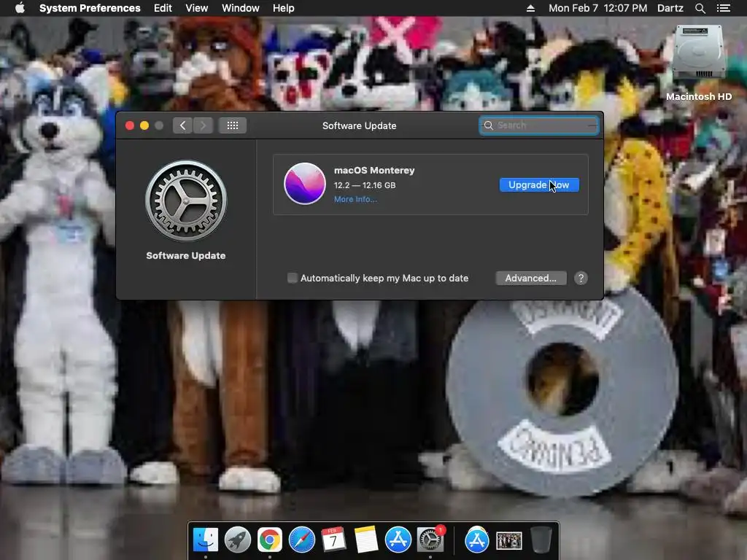Go back with the left chevron button
This screenshot has height=560, width=747.
point(182,125)
